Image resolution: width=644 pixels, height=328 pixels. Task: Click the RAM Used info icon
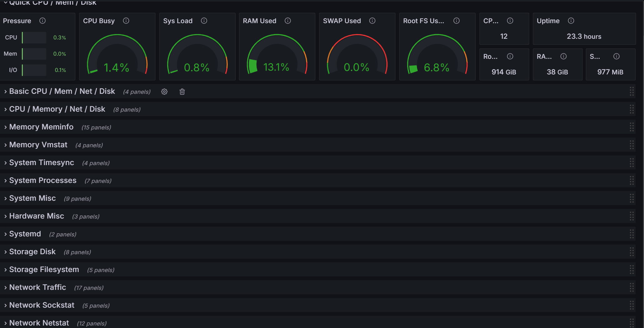(x=288, y=21)
